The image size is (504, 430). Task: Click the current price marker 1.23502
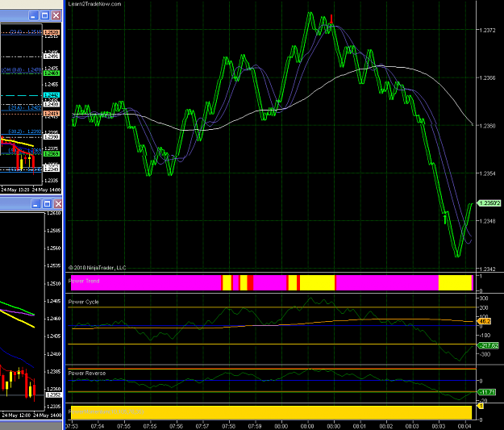[x=489, y=203]
